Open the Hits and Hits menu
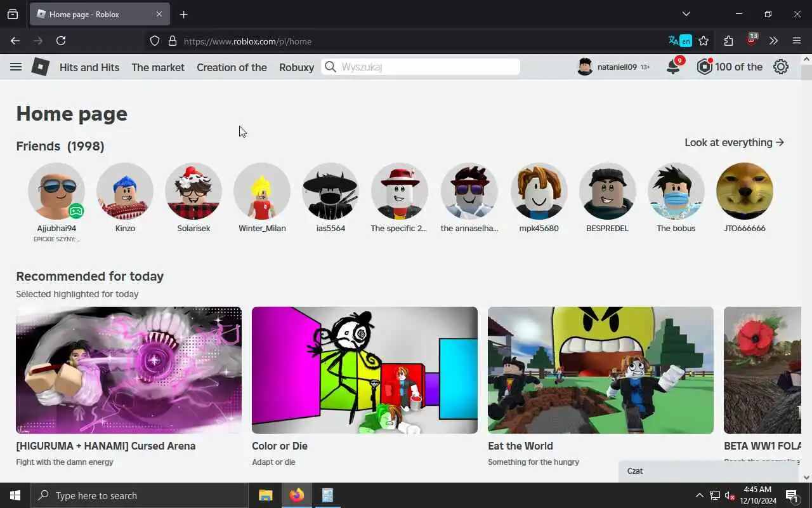The height and width of the screenshot is (508, 812). [89, 67]
